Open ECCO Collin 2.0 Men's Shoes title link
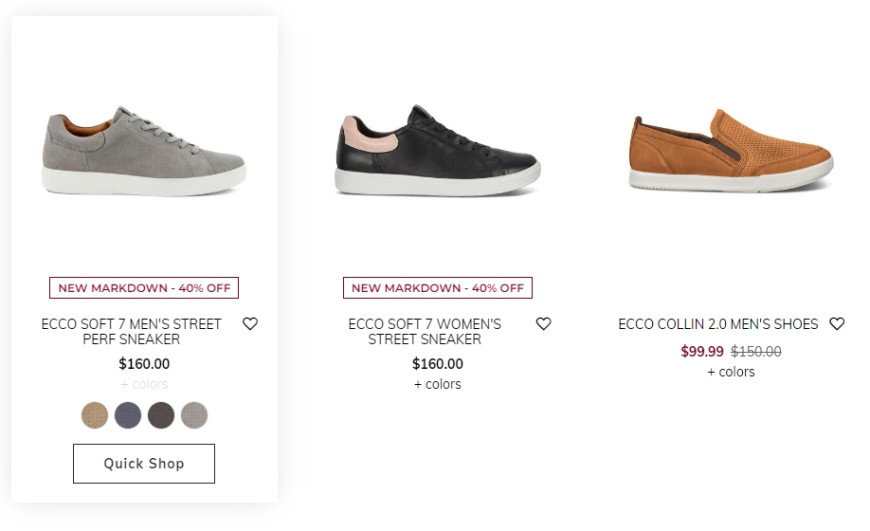The width and height of the screenshot is (870, 531). tap(719, 324)
